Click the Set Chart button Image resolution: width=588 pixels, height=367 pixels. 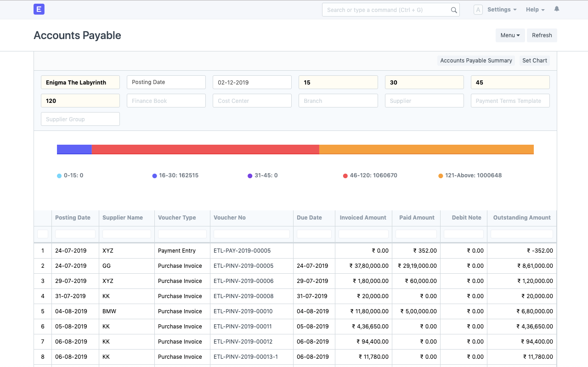tap(534, 60)
